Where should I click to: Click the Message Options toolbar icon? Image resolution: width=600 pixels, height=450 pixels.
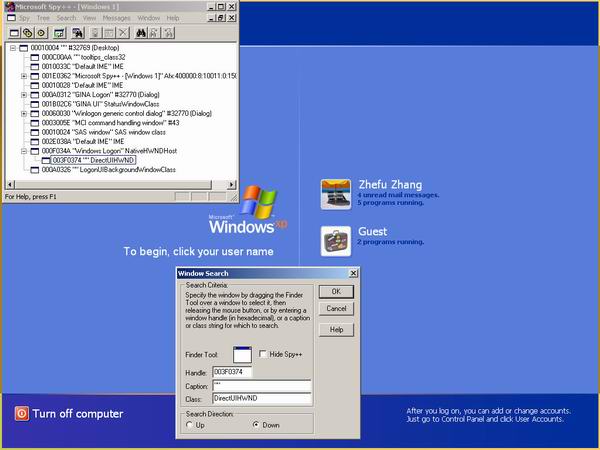[109, 33]
